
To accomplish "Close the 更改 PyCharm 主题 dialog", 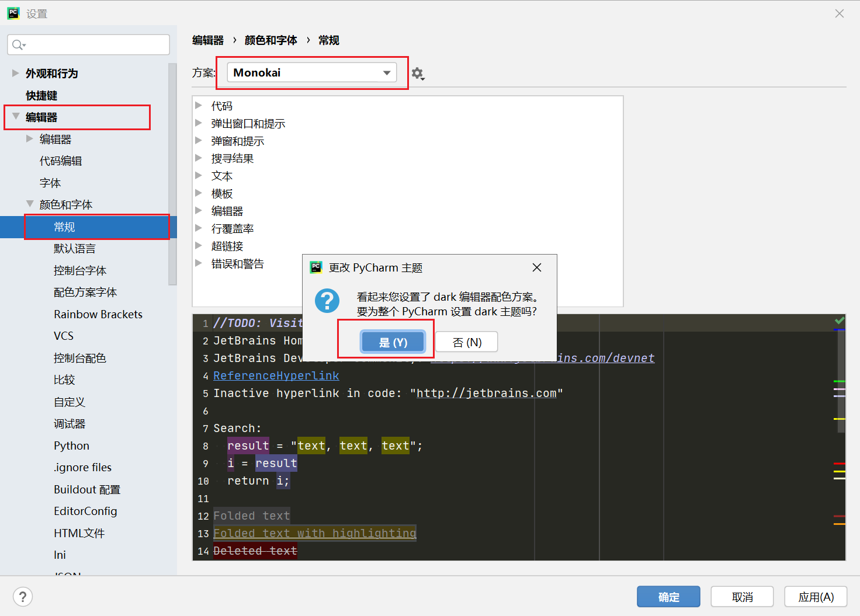I will click(536, 267).
